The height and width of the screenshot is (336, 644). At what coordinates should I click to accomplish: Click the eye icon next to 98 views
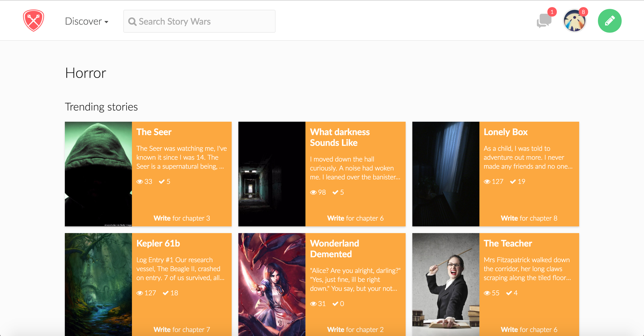coord(313,193)
